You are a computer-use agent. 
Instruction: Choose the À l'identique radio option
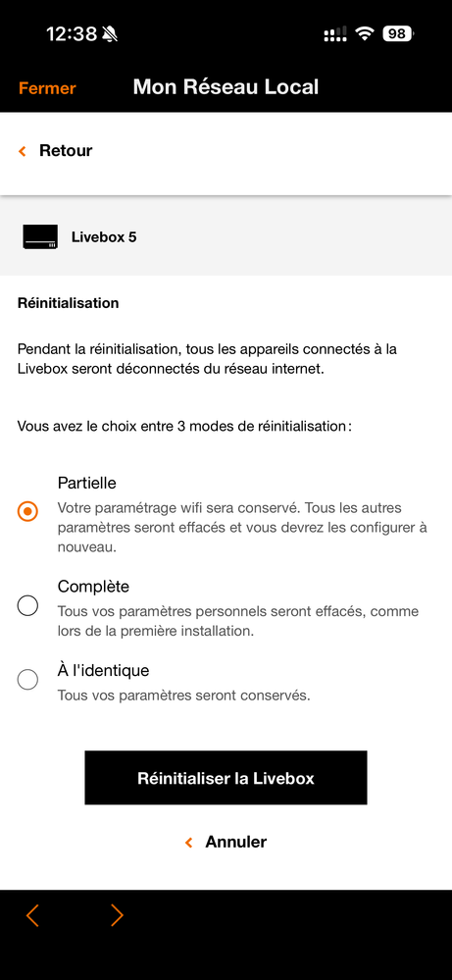[x=27, y=680]
